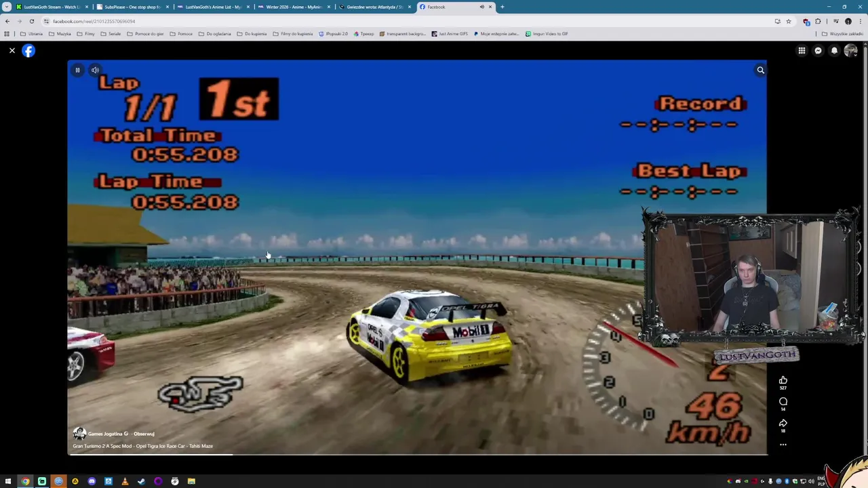Open the Chrome three-dot menu
Screen dimensions: 868x488
pos(860,21)
